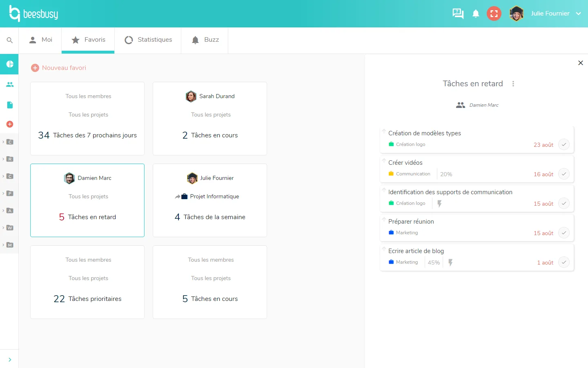The width and height of the screenshot is (588, 368).
Task: Click the 23 août due date
Action: 543,145
